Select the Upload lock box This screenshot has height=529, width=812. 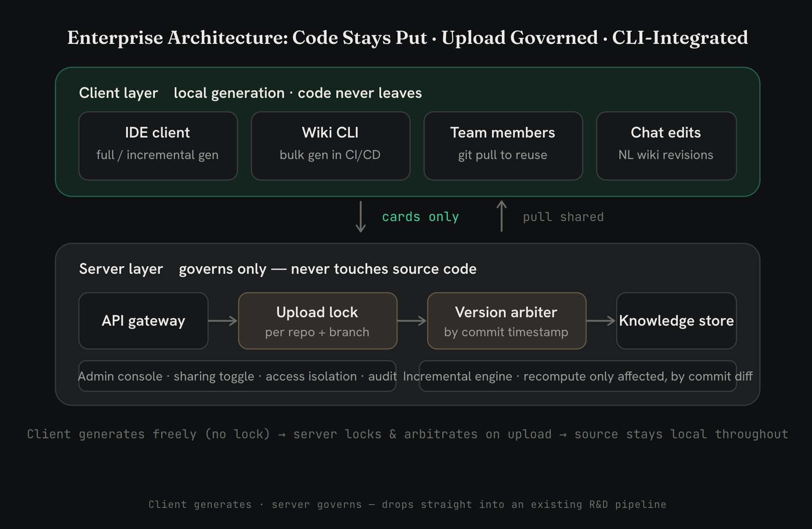point(318,321)
